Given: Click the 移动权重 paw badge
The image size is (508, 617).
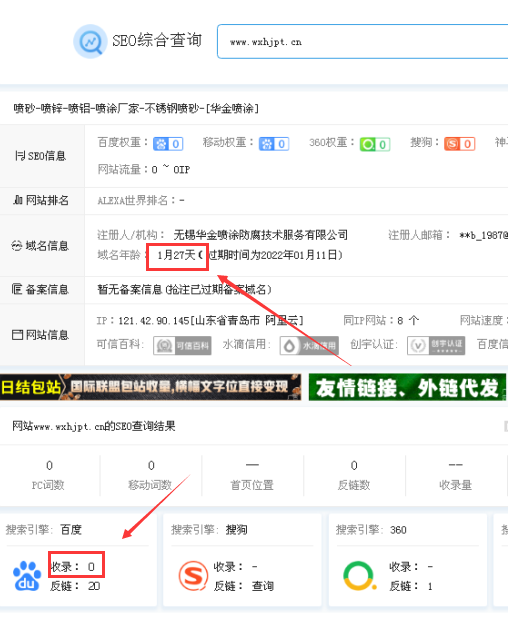Looking at the screenshot, I should (274, 144).
